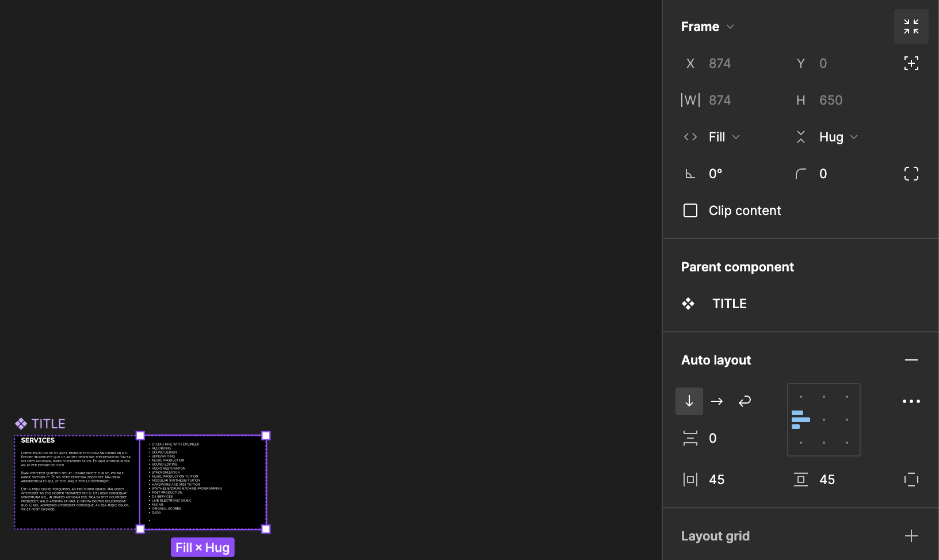Select horizontal auto layout direction
939x560 pixels.
717,401
